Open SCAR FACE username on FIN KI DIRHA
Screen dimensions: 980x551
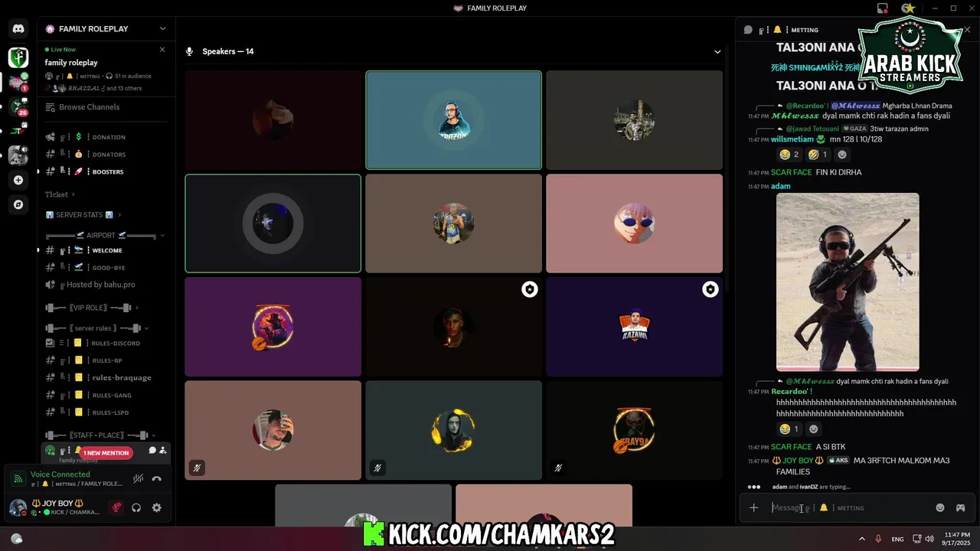point(791,173)
